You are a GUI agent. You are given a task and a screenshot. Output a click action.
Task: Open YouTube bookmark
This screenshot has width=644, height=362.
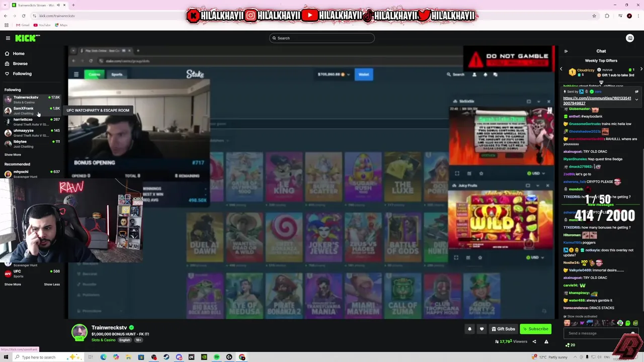pos(42,25)
